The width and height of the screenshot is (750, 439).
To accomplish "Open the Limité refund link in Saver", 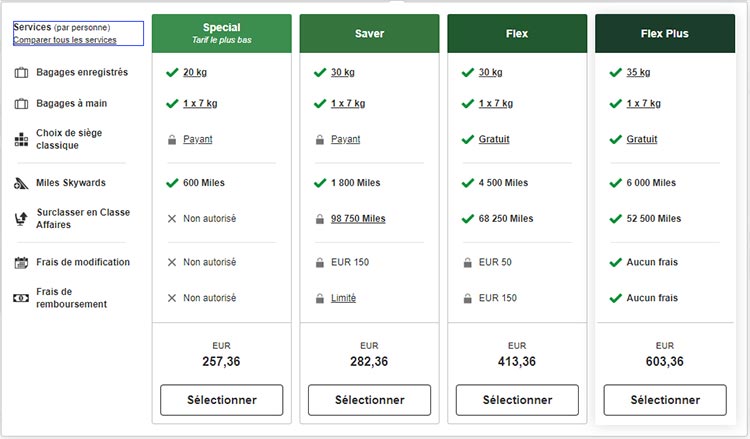I will coord(343,298).
